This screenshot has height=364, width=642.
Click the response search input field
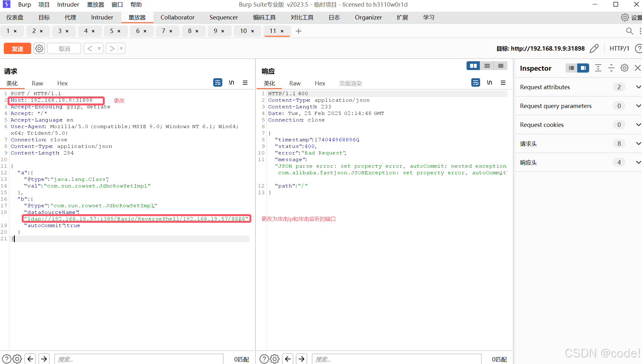coord(397,359)
